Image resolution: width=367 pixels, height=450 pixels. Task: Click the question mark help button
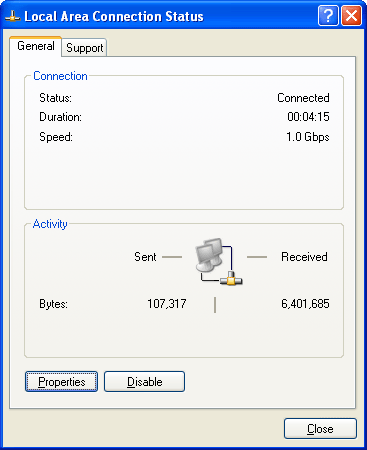[328, 15]
